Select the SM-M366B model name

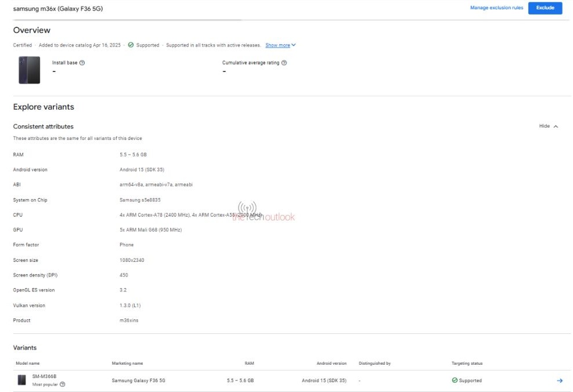click(x=44, y=376)
